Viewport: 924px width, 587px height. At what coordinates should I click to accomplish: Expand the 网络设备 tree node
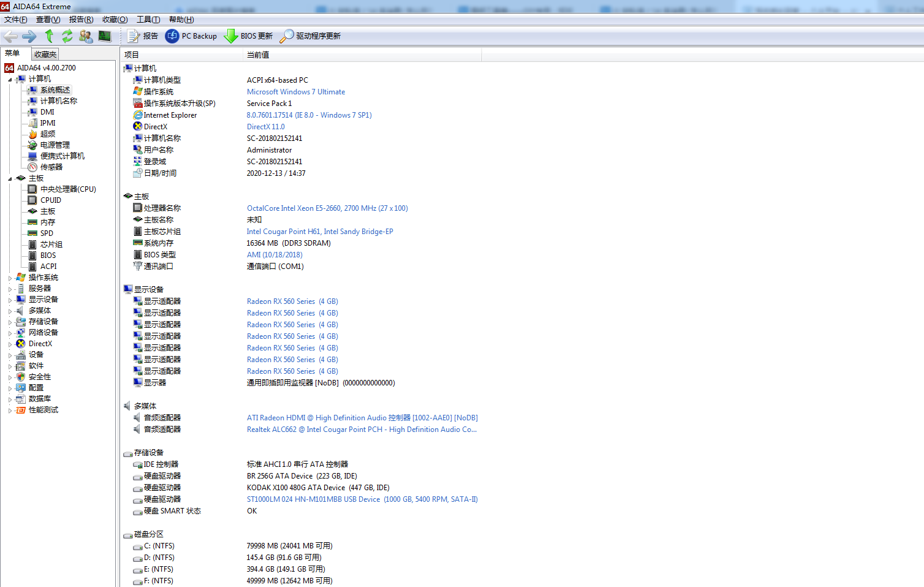[x=10, y=333]
